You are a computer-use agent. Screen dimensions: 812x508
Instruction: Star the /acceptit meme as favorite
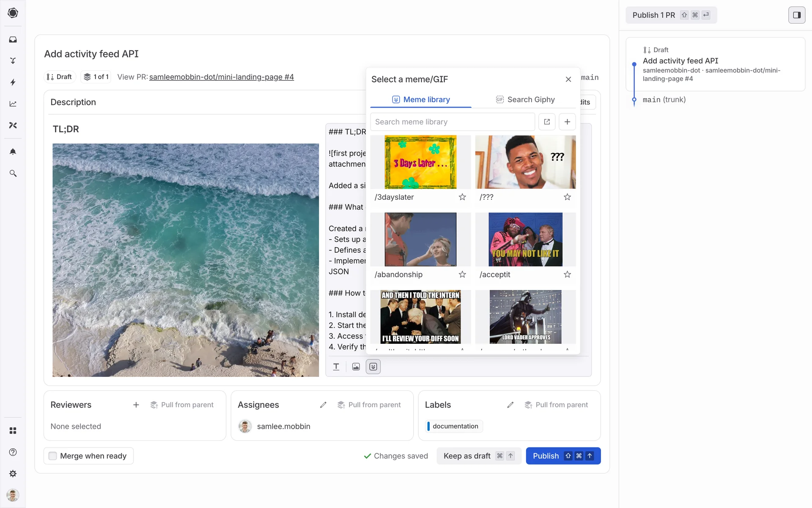tap(567, 274)
